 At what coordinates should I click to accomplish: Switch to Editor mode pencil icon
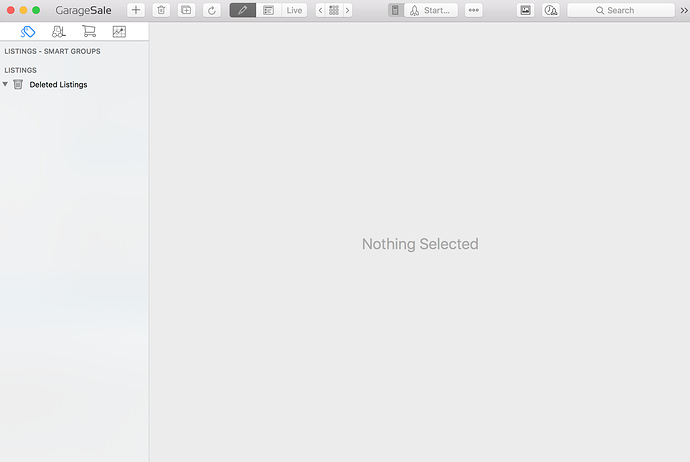242,10
